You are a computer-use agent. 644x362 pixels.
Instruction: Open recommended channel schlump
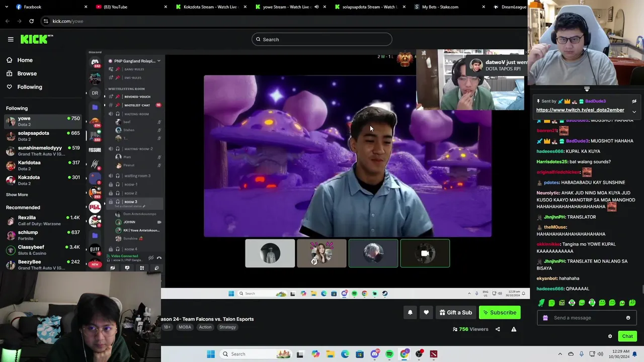click(x=43, y=235)
